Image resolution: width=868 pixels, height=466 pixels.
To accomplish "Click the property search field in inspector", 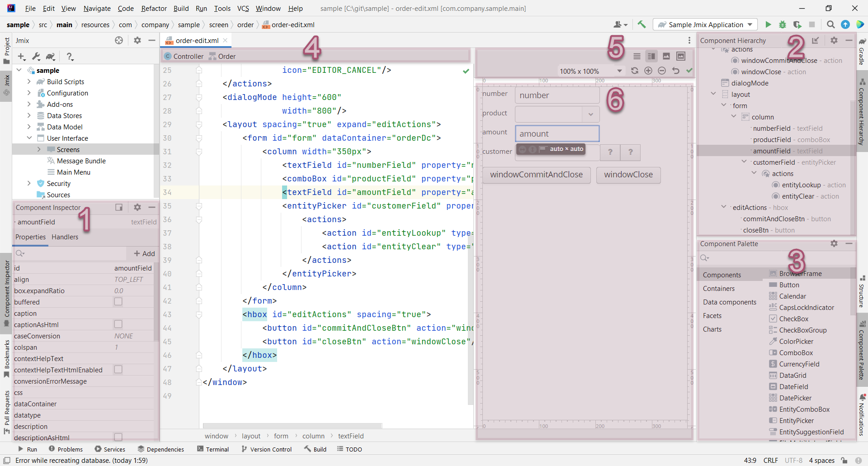I will coord(70,253).
